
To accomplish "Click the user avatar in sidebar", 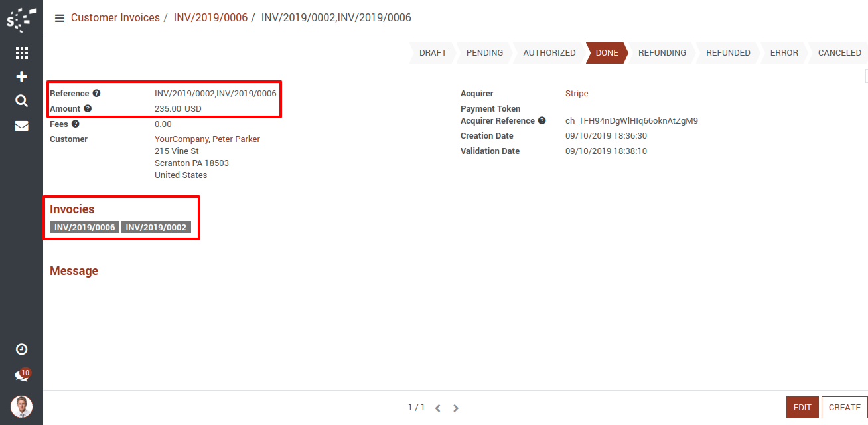I will click(x=21, y=406).
